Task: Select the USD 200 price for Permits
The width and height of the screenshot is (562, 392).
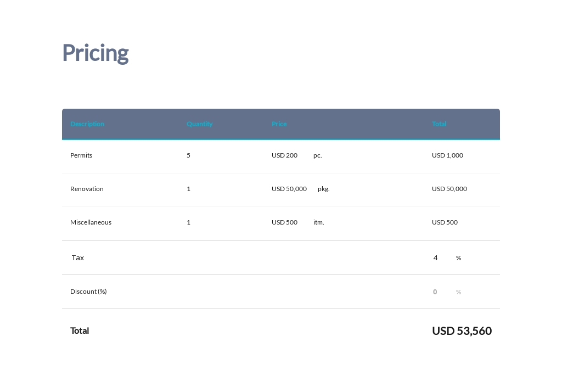Action: click(x=284, y=155)
